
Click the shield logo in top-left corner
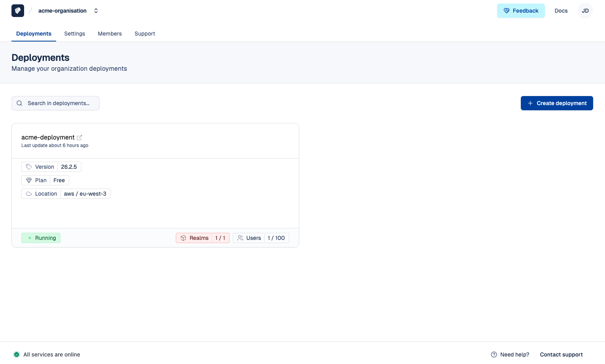[x=18, y=11]
